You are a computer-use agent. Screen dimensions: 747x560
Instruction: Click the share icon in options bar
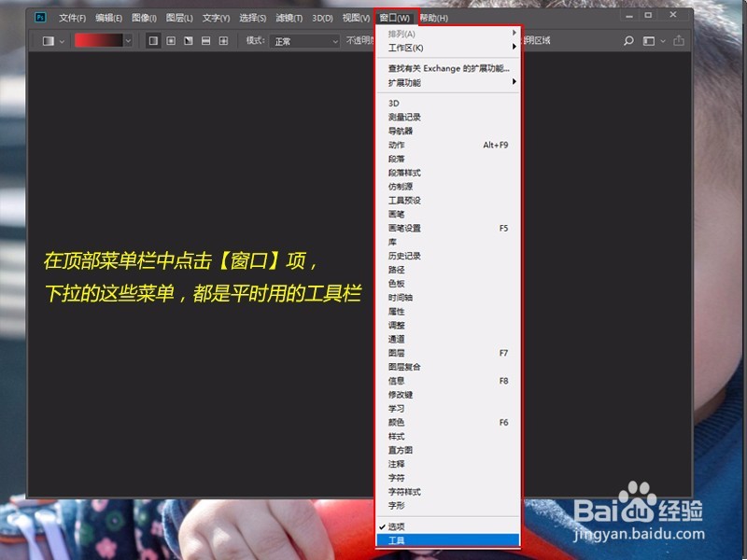pos(679,41)
